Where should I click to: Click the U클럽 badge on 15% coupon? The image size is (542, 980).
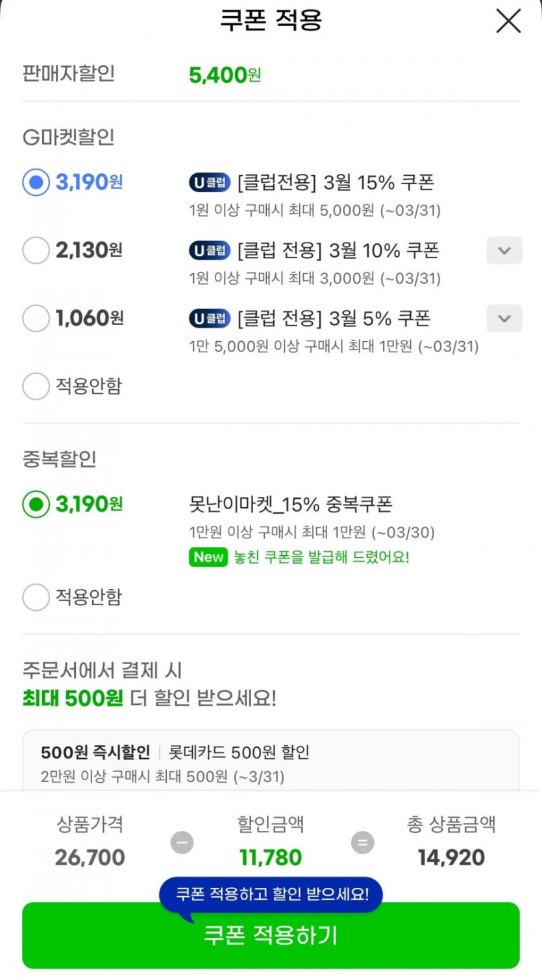[x=210, y=183]
